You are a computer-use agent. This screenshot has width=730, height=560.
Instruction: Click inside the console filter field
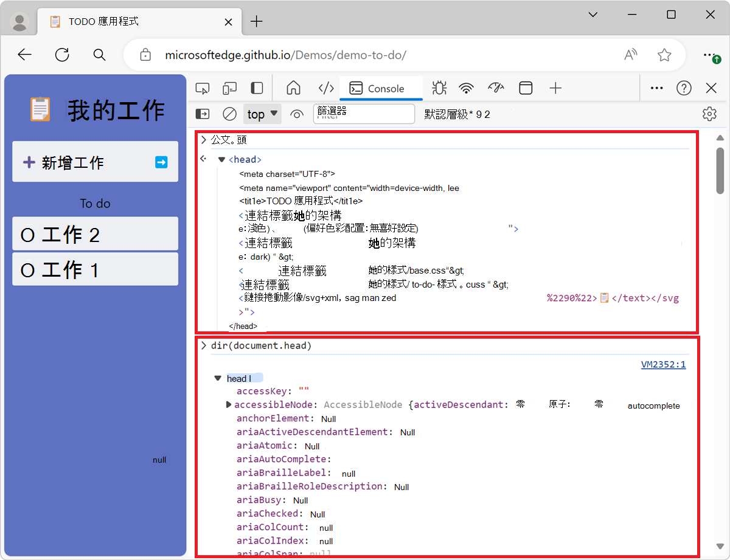(364, 114)
